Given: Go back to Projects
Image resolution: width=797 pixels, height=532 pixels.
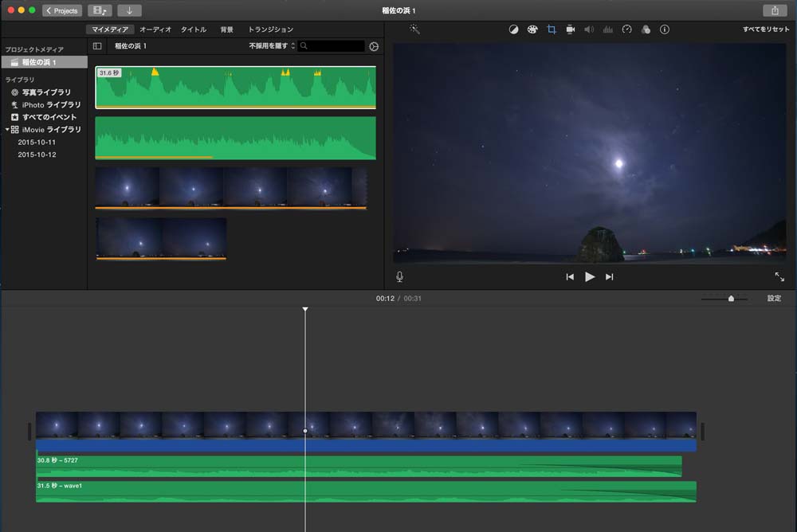Looking at the screenshot, I should [62, 10].
